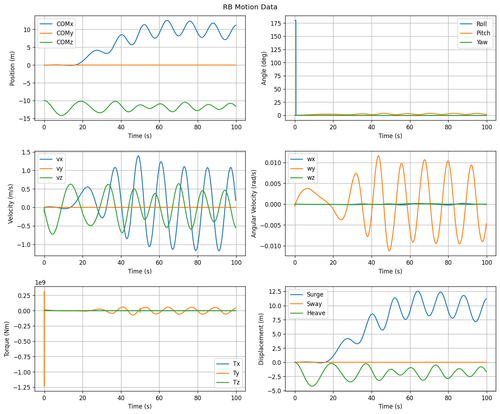This screenshot has height=414, width=500.
Task: Click Time (s) label under Position plot
Action: [x=140, y=136]
